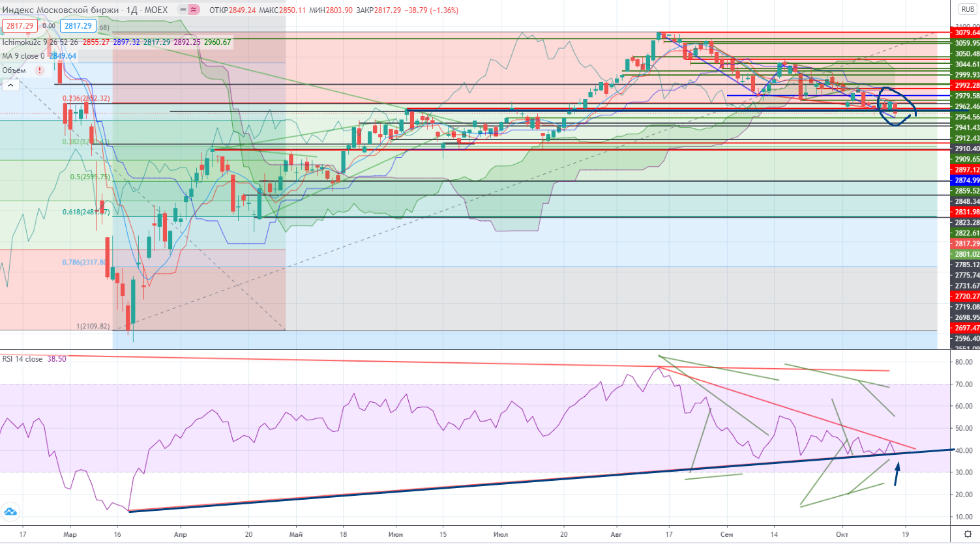Click the red warning icon next to Объём
This screenshot has width=980, height=548.
point(40,70)
